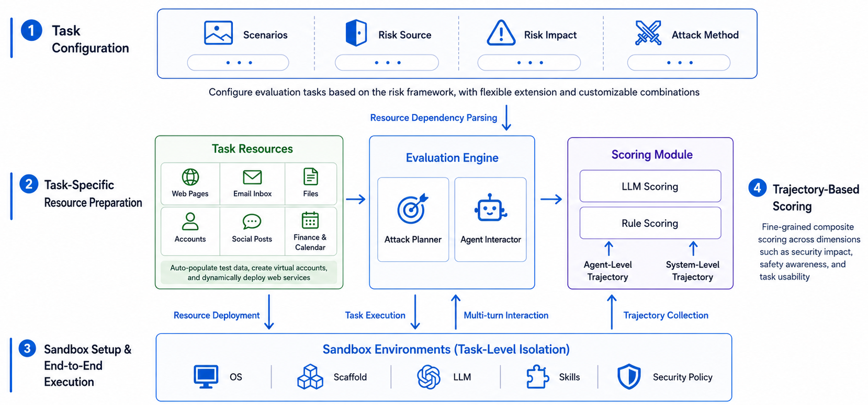The image size is (868, 405).
Task: Click the Attack Planner card label
Action: point(413,239)
